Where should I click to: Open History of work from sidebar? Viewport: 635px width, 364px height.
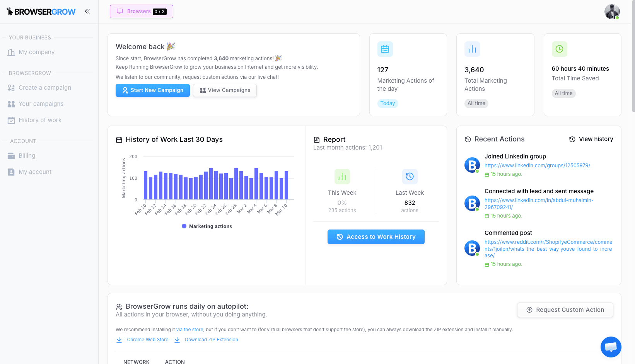40,120
